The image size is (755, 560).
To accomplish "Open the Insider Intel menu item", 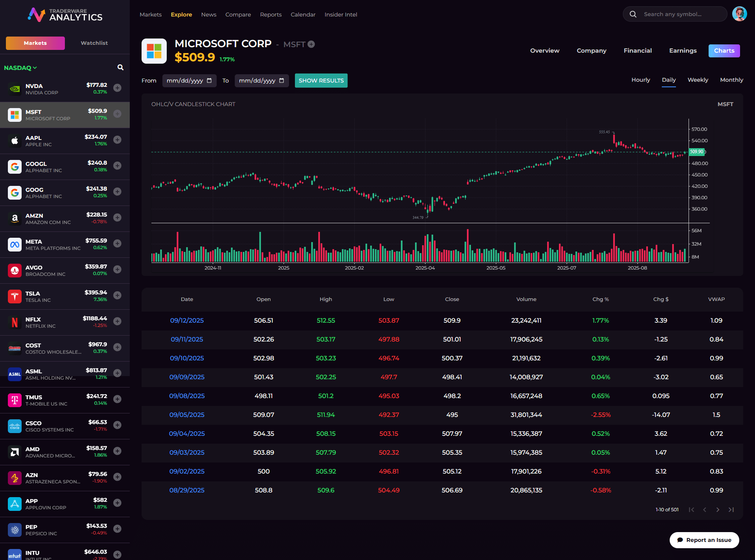I will 341,15.
